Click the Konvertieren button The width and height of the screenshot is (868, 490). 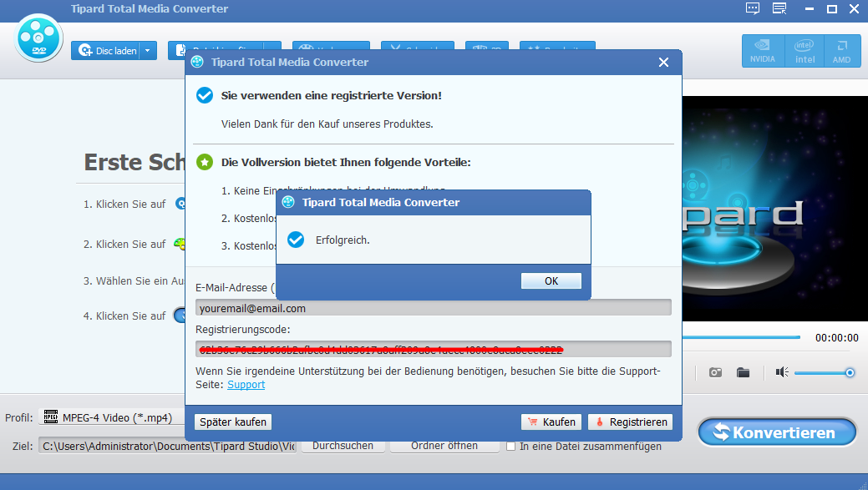point(777,432)
